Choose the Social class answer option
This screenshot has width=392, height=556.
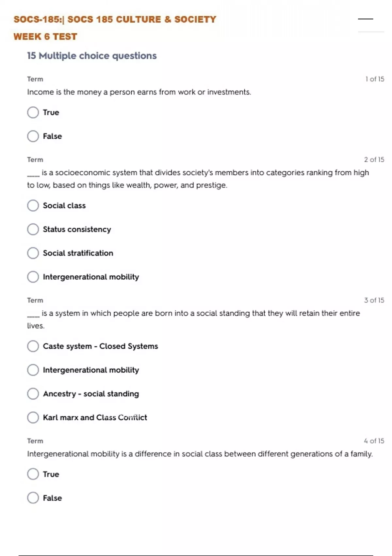(33, 206)
